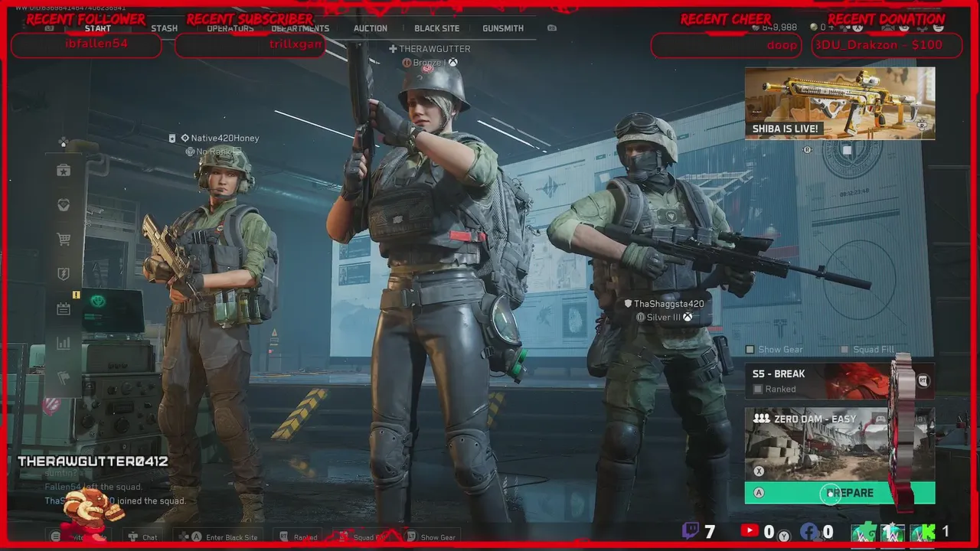
Task: Click the YouTube viewer count icon
Action: click(750, 531)
